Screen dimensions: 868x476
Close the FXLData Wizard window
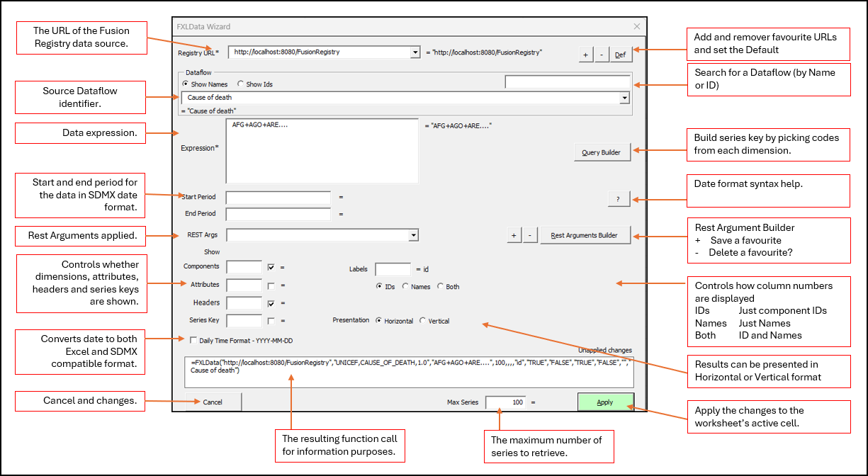(x=636, y=27)
